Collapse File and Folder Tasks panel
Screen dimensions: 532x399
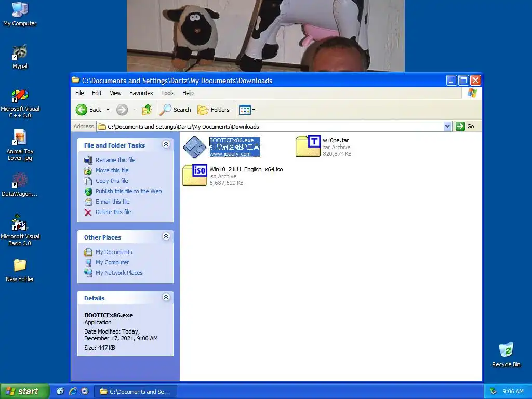click(166, 144)
